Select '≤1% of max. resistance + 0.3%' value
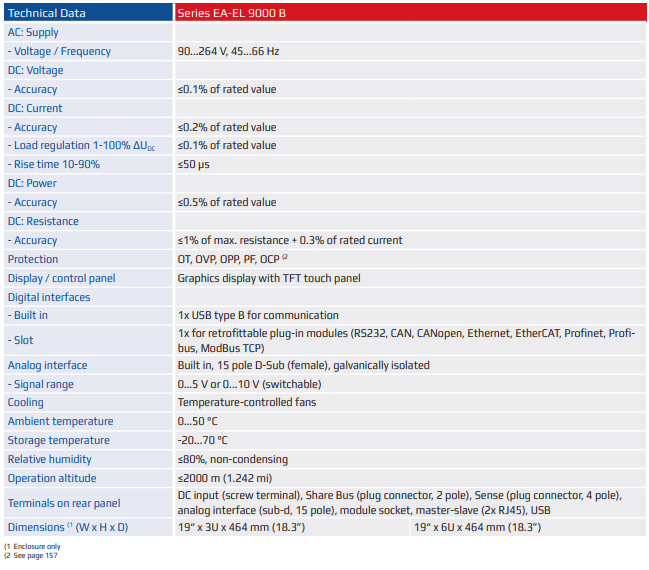This screenshot has width=649, height=570. pos(290,240)
